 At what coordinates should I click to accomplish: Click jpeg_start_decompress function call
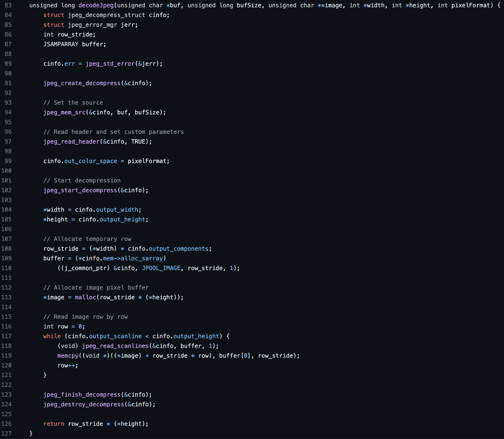coord(80,190)
